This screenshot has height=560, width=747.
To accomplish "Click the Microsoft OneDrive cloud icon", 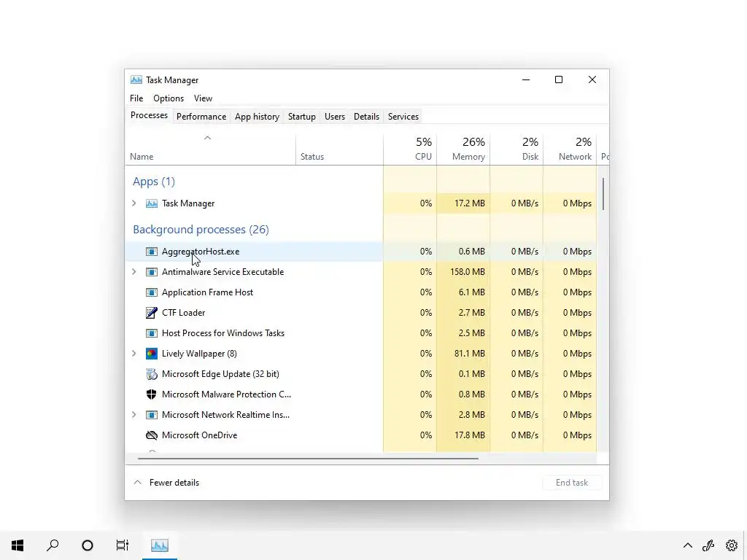I will 152,435.
